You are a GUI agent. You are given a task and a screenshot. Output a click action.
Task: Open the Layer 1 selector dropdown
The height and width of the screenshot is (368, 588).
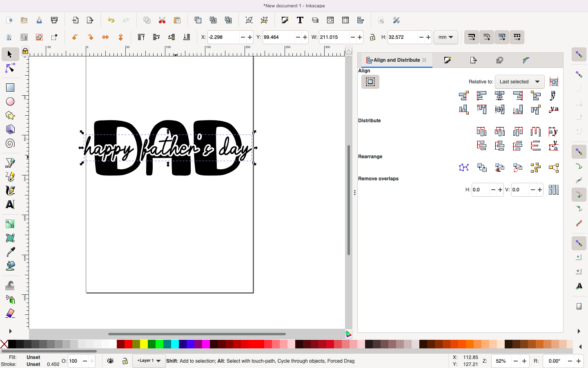(x=149, y=361)
